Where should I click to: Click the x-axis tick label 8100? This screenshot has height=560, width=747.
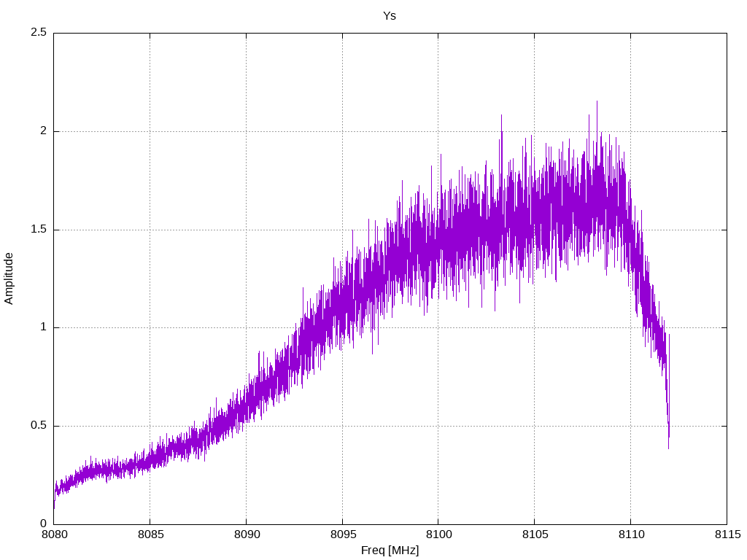(438, 534)
